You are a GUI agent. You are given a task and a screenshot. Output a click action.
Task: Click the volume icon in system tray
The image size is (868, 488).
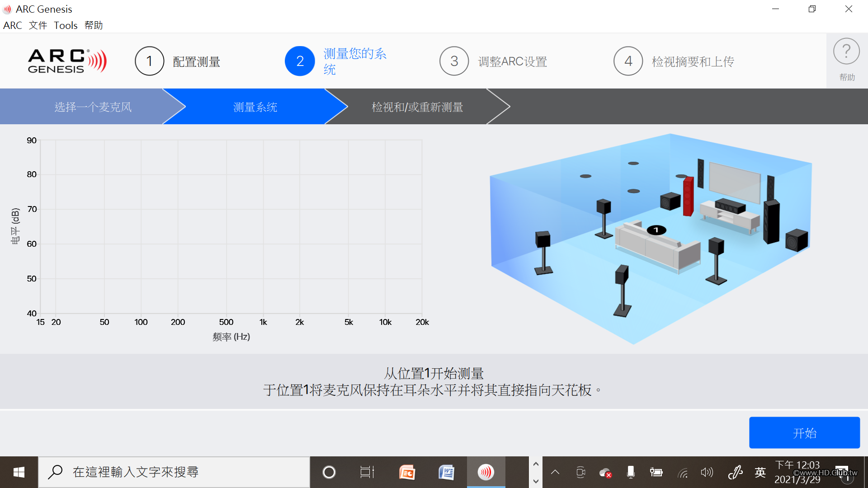point(707,472)
